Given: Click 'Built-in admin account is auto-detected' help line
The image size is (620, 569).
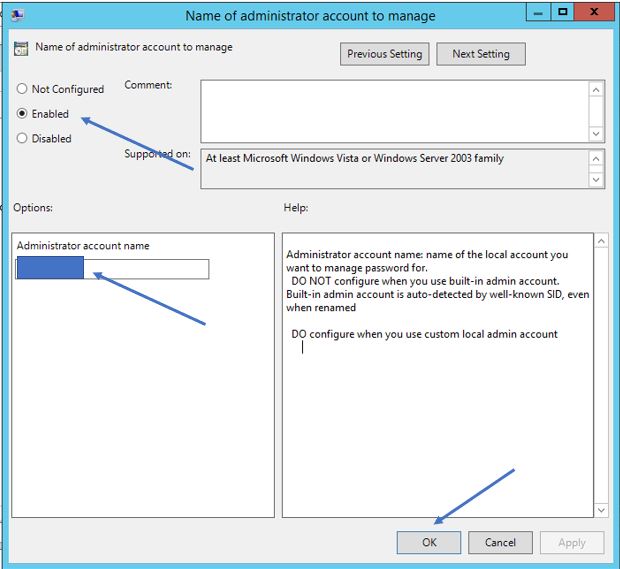Looking at the screenshot, I should [x=438, y=295].
